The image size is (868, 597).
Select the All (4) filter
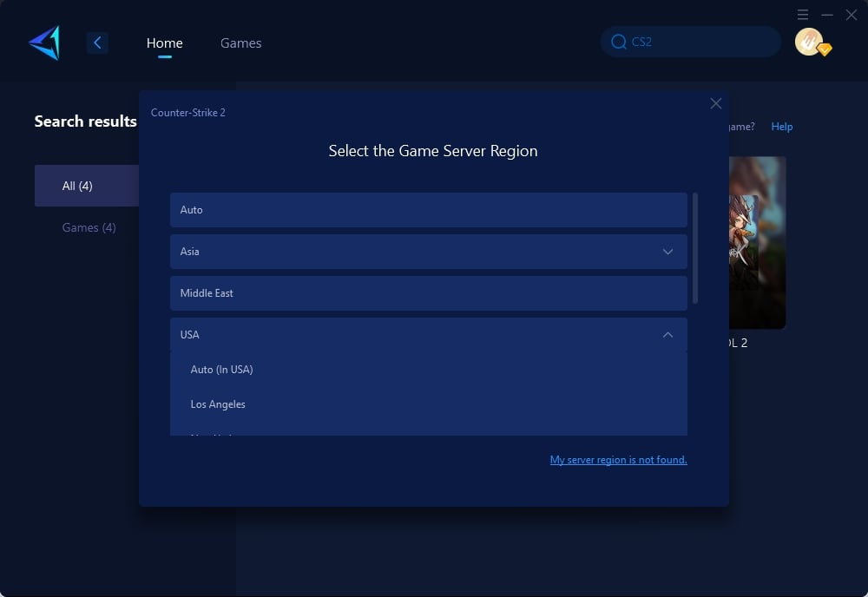click(87, 186)
